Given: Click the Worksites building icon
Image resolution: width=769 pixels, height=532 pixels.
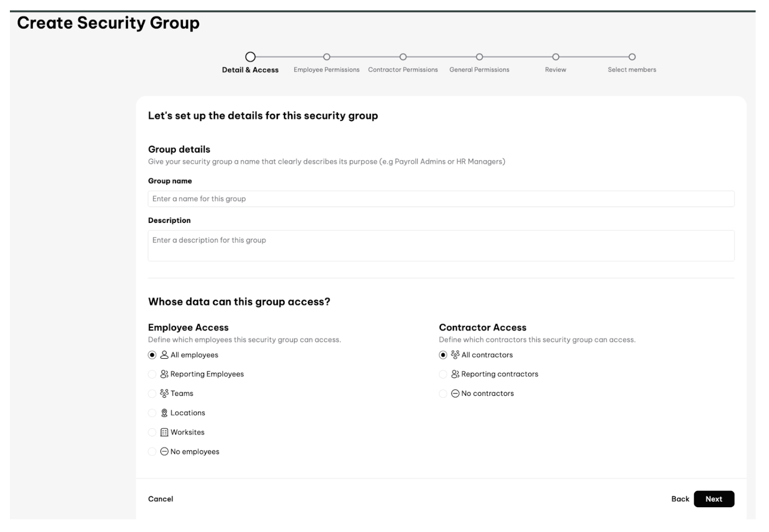Looking at the screenshot, I should coord(164,432).
